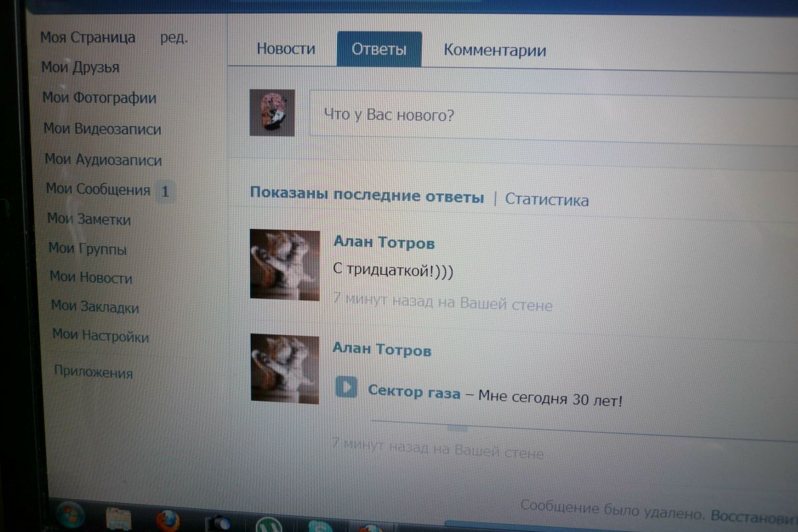798x532 pixels.
Task: Go to Моя Страница
Action: click(x=88, y=37)
